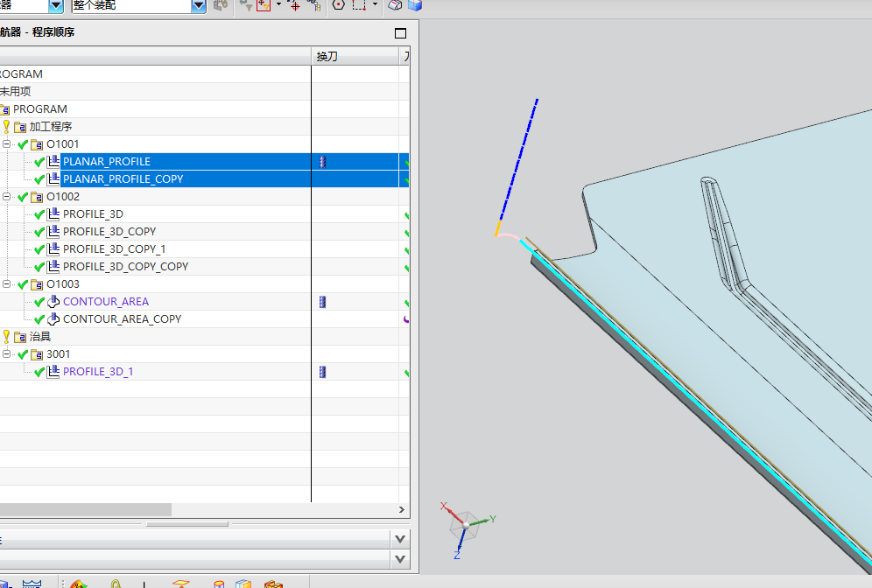Image resolution: width=872 pixels, height=588 pixels.
Task: Select the 3001 folder
Action: click(59, 354)
